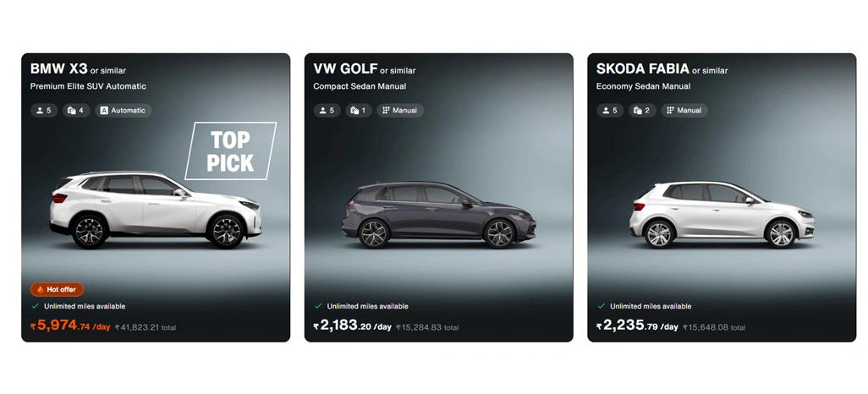Click the Hot offer flame badge
The width and height of the screenshot is (868, 394).
coord(57,289)
